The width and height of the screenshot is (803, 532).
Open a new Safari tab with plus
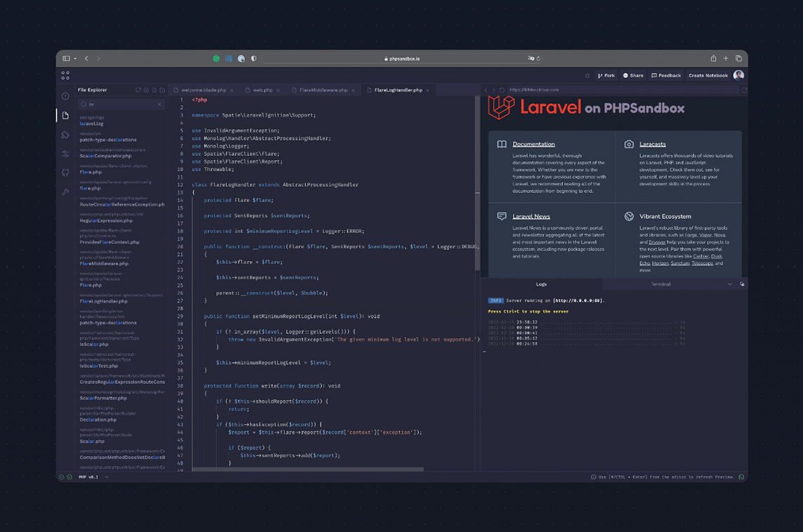pyautogui.click(x=726, y=58)
